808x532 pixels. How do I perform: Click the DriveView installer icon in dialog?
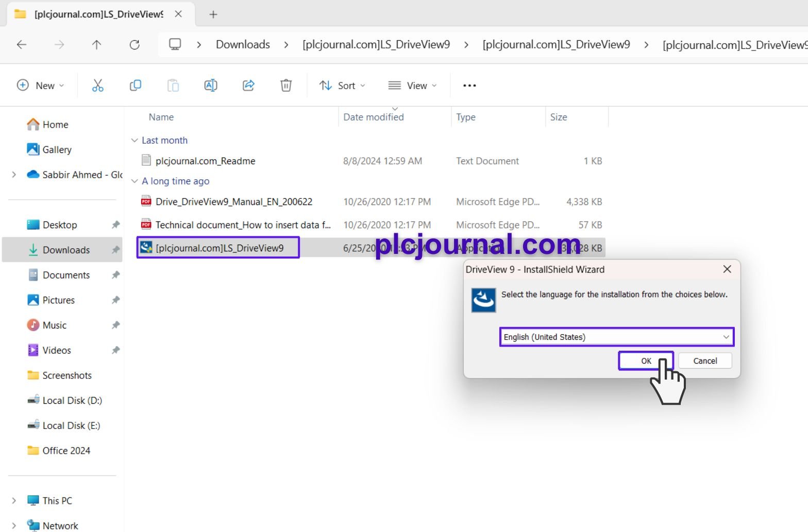point(483,300)
